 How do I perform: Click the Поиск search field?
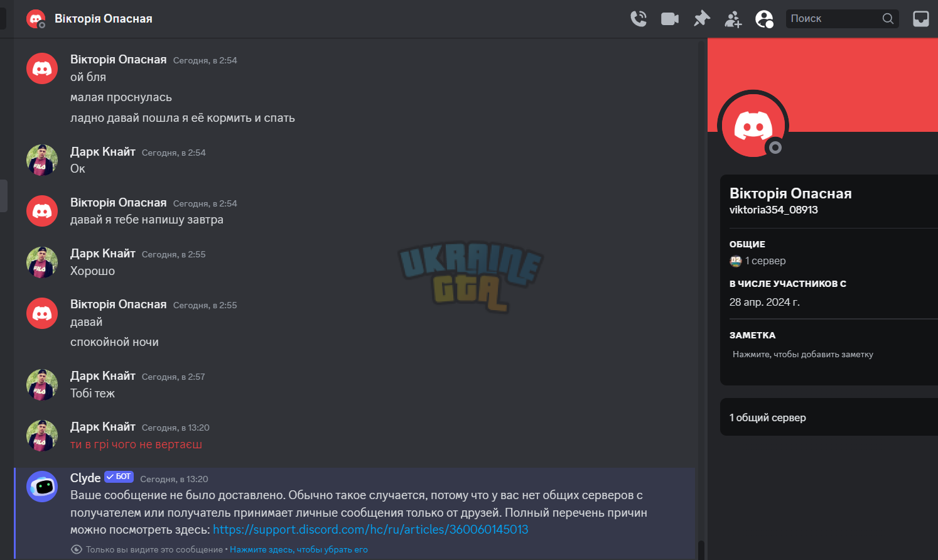click(842, 19)
